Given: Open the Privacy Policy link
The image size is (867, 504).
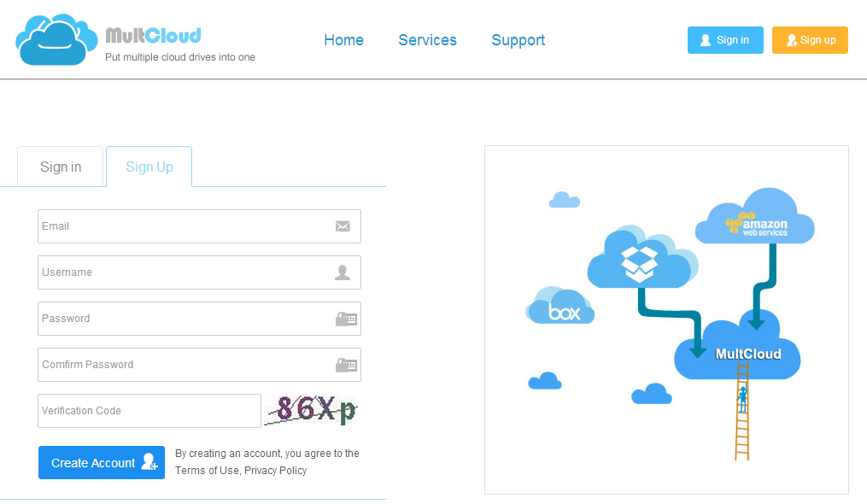Looking at the screenshot, I should tap(275, 470).
